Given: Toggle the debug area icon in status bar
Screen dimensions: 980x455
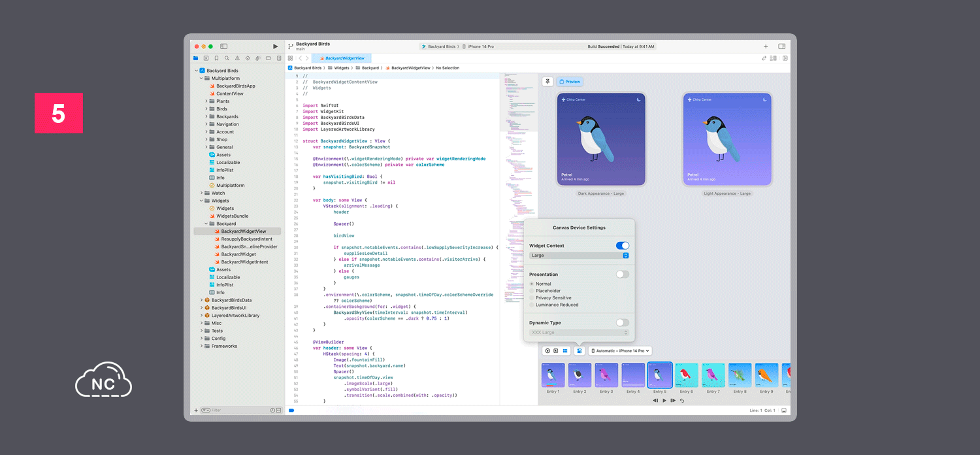Looking at the screenshot, I should pos(783,411).
